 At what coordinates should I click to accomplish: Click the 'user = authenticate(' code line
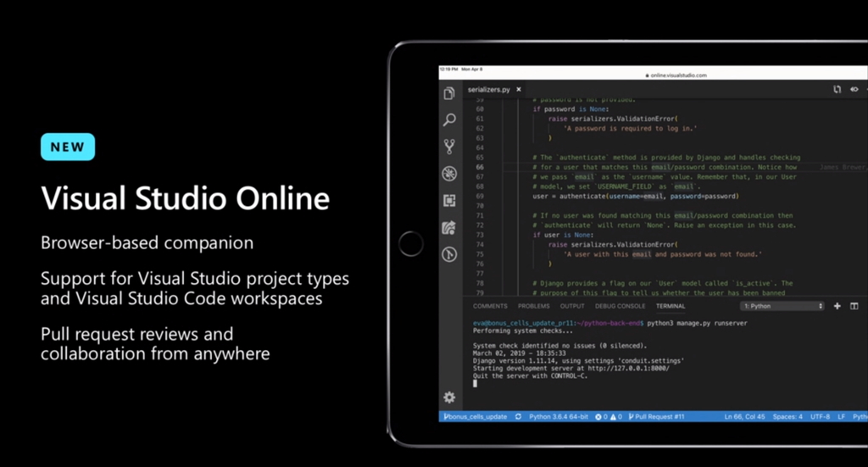pos(636,196)
